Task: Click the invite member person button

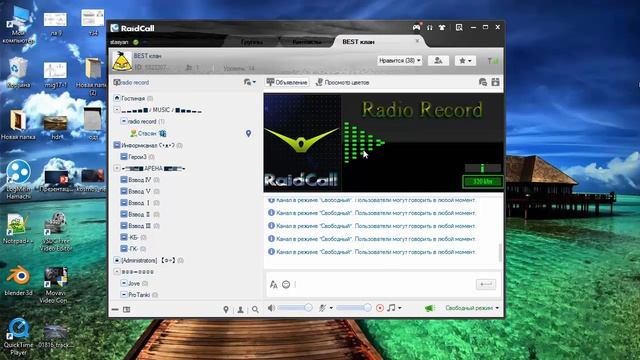Action: 438,60
